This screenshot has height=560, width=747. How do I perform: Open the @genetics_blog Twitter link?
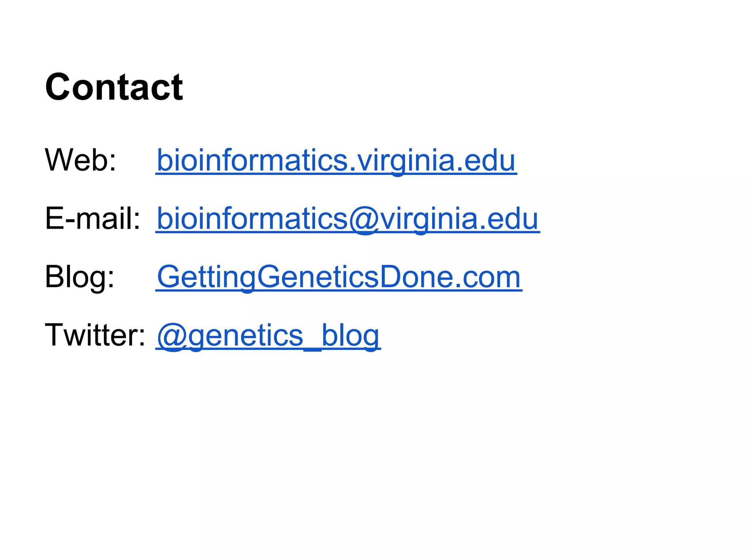268,335
